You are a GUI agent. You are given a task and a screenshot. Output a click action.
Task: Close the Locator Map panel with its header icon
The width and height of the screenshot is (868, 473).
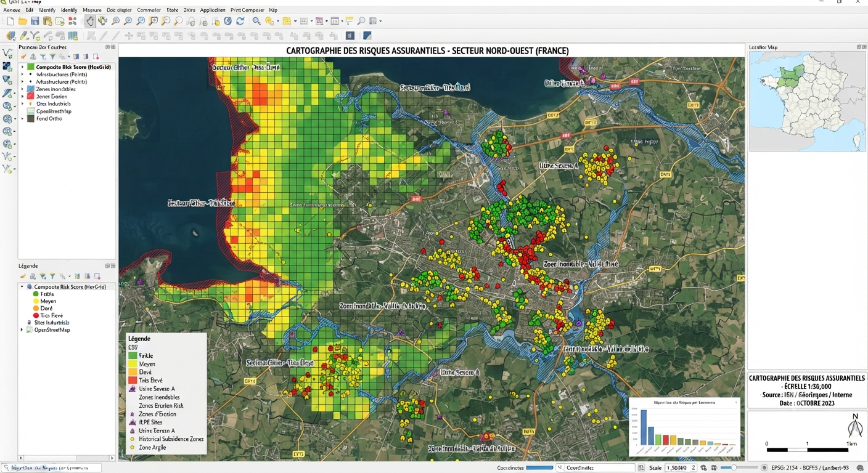click(863, 47)
